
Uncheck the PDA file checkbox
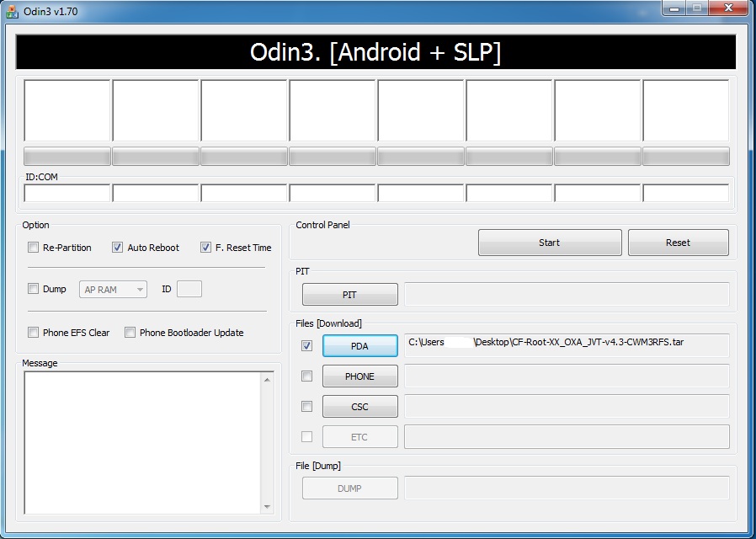(x=306, y=345)
